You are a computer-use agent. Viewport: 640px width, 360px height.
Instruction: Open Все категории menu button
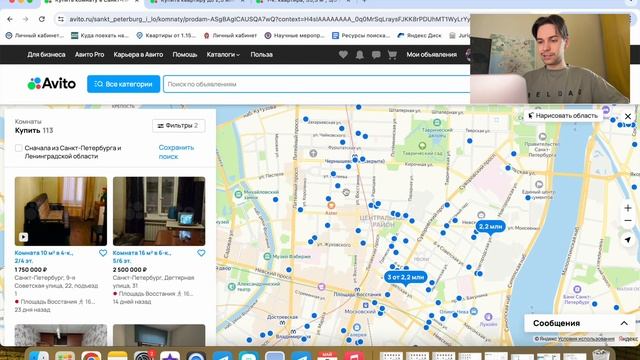tap(123, 84)
